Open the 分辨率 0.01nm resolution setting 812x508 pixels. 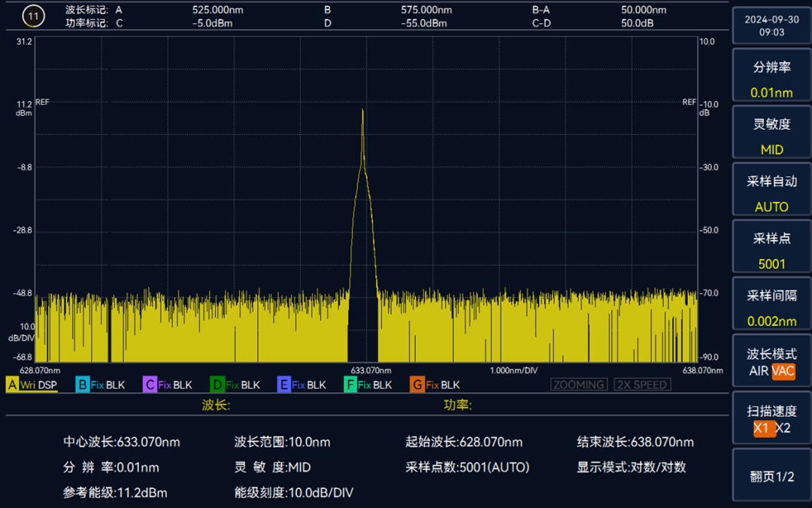tap(771, 76)
